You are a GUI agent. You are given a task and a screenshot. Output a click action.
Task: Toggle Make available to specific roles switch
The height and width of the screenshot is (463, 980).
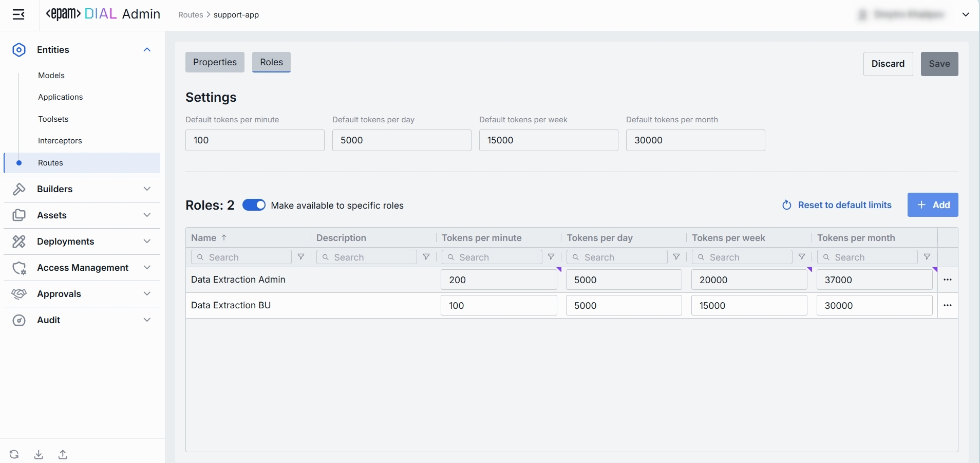click(x=254, y=205)
